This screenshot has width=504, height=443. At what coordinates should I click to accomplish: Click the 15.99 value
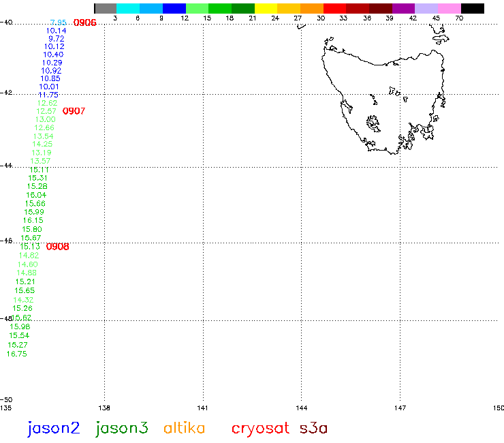point(34,212)
